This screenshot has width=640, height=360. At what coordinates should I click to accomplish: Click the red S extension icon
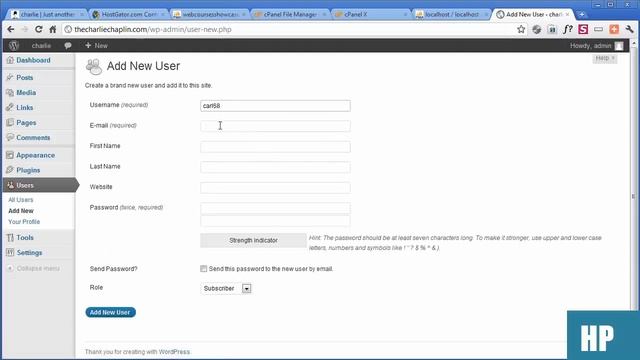click(x=583, y=29)
